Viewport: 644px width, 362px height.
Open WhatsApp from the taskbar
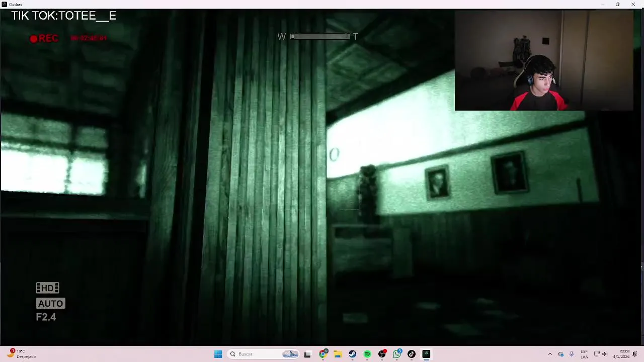[397, 354]
